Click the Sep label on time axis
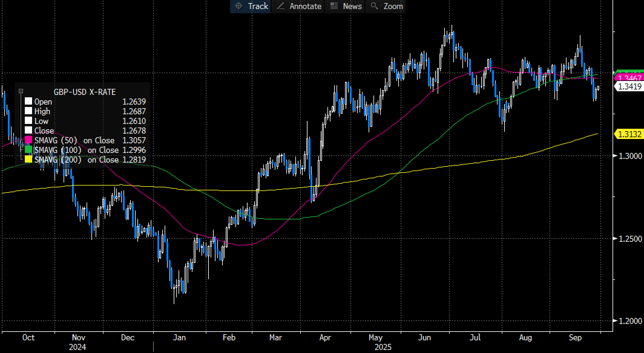The image size is (644, 353). pos(575,338)
